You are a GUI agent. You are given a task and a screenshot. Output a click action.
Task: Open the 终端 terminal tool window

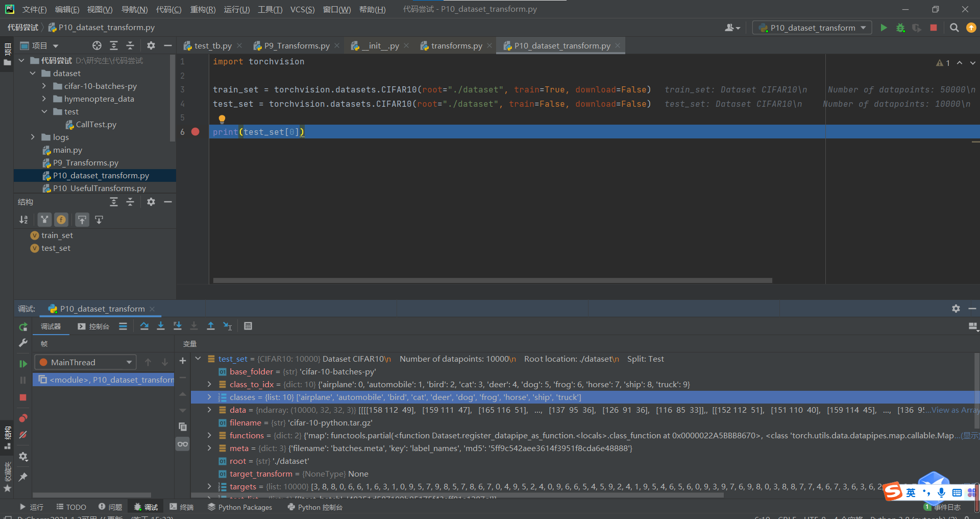(x=182, y=507)
